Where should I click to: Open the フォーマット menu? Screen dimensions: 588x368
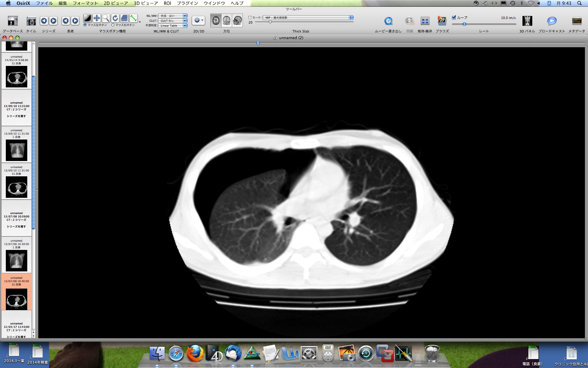(x=85, y=3)
